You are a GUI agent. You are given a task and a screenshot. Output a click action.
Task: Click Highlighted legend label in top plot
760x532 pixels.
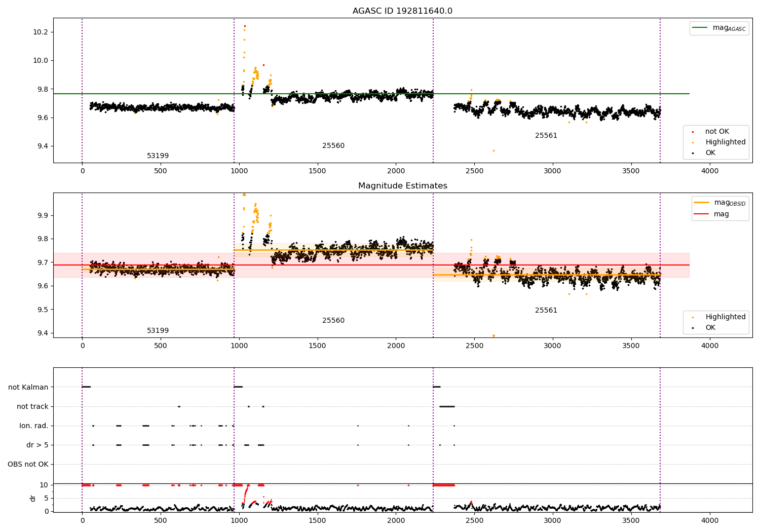726,142
